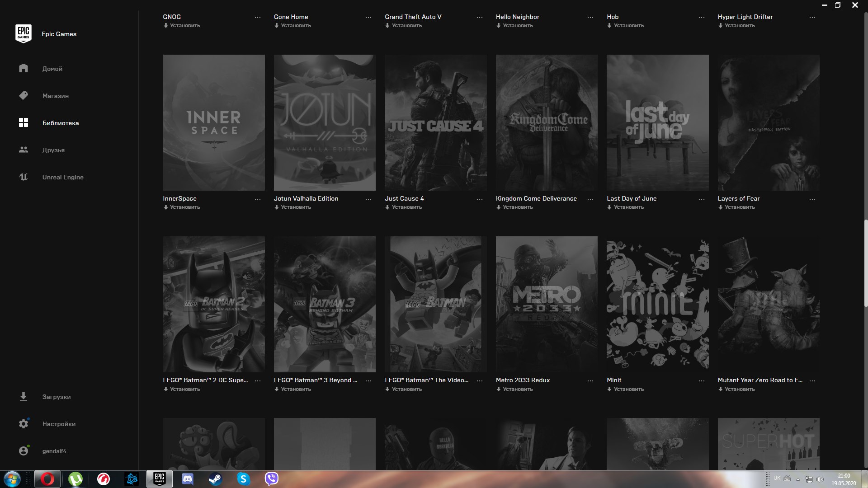This screenshot has height=488, width=868.
Task: Open options menu for Mutant Year Zero
Action: 812,381
